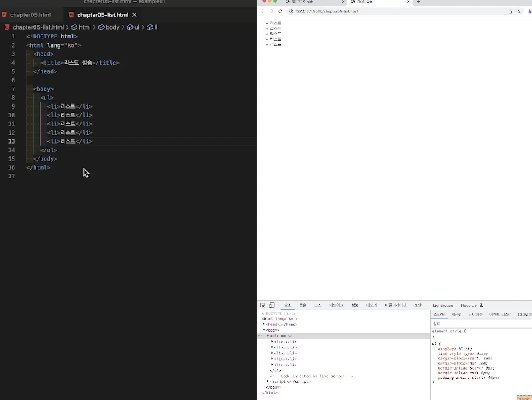Image resolution: width=532 pixels, height=400 pixels.
Task: Switch to the chapter05.html editor tab
Action: (31, 15)
